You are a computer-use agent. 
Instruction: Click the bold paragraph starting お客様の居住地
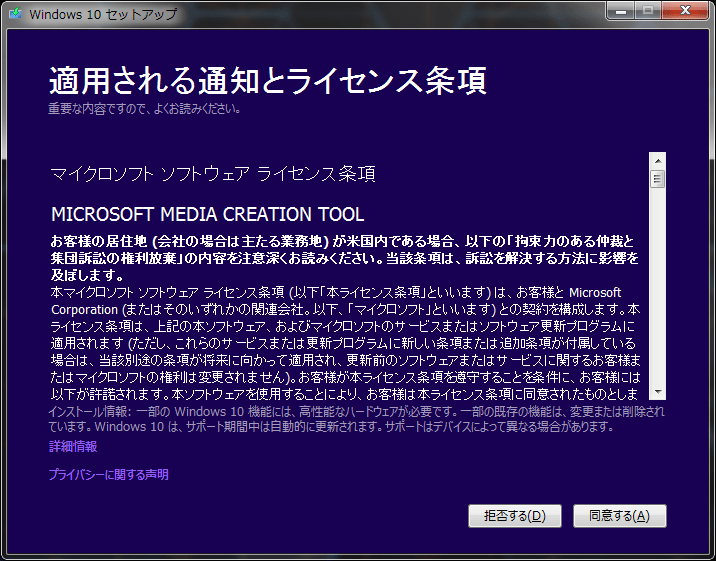[x=345, y=258]
